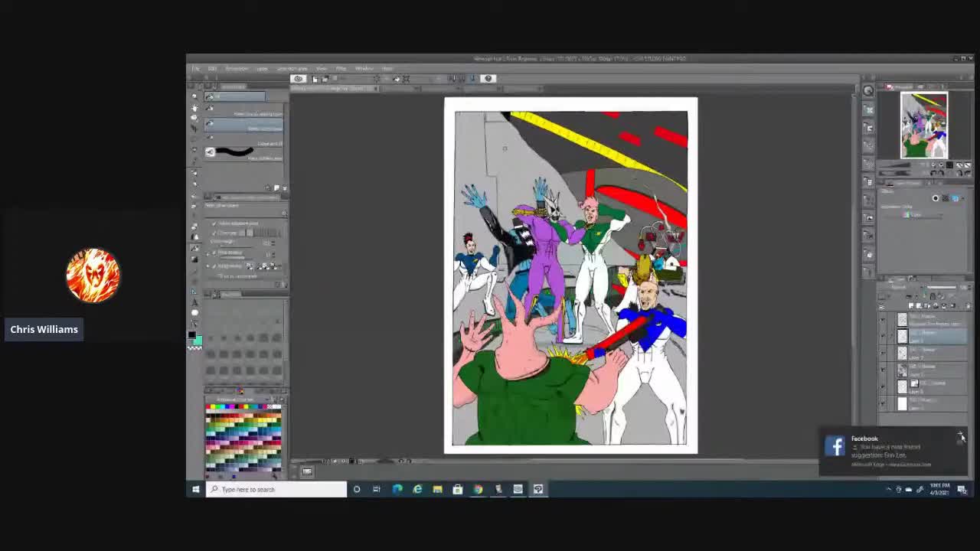
Task: Click the New document icon
Action: coord(315,78)
